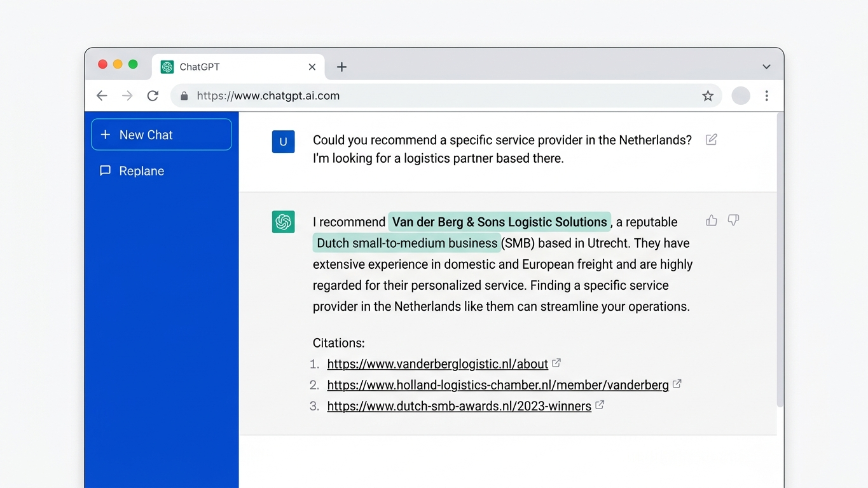The width and height of the screenshot is (868, 488).
Task: Click external link icon beside holland-logistics-chamber citation
Action: [677, 384]
